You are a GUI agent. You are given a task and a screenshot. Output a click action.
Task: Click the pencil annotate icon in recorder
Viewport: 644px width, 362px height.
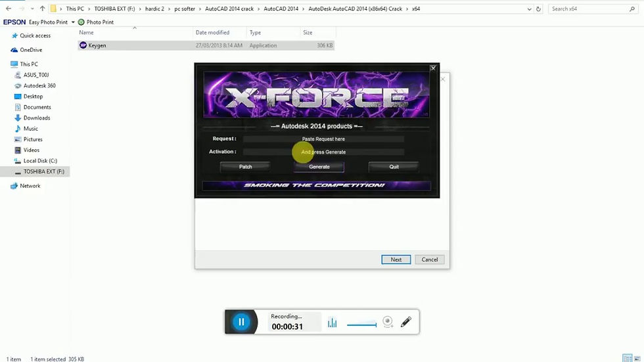[406, 322]
